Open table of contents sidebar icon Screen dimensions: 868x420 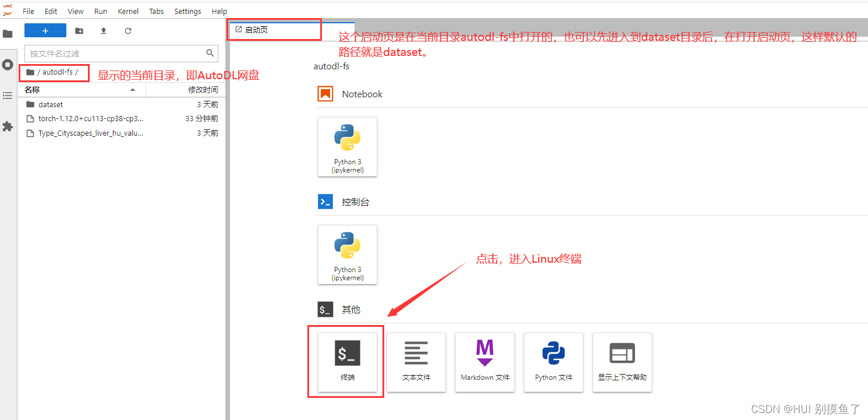click(x=8, y=96)
